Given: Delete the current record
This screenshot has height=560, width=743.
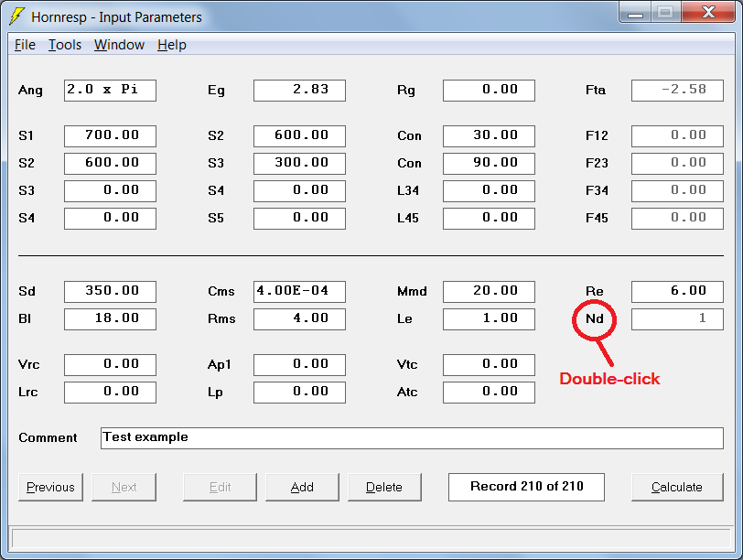Looking at the screenshot, I should coord(384,487).
